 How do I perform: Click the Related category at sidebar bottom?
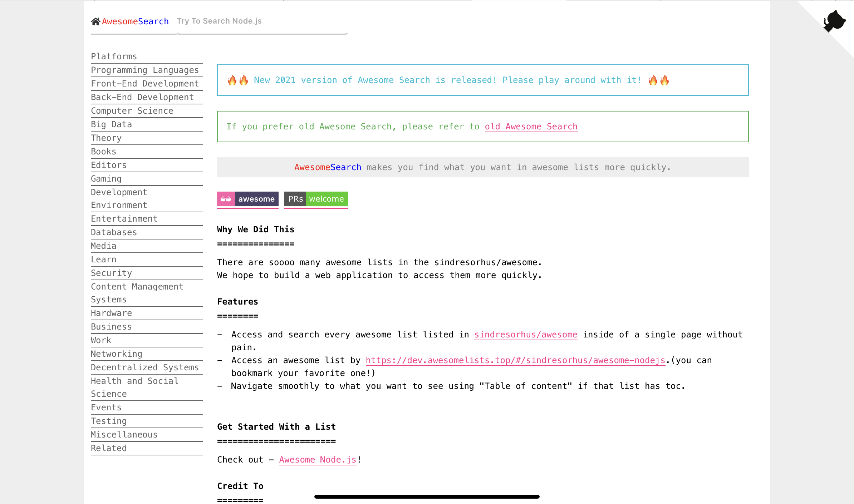pyautogui.click(x=109, y=448)
